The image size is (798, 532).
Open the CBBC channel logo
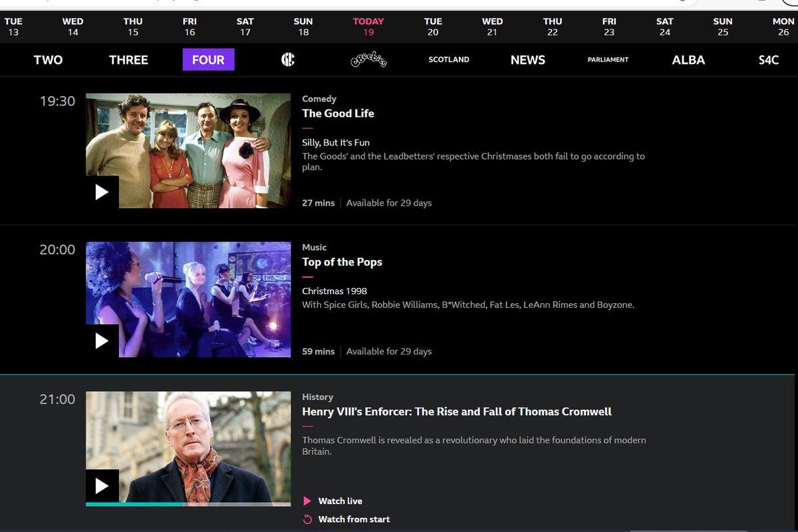pyautogui.click(x=288, y=60)
